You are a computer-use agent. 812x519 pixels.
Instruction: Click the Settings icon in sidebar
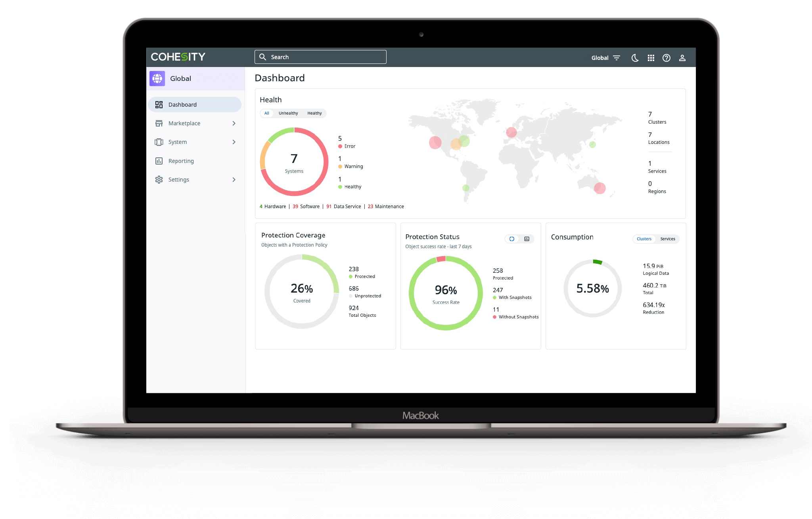(158, 179)
